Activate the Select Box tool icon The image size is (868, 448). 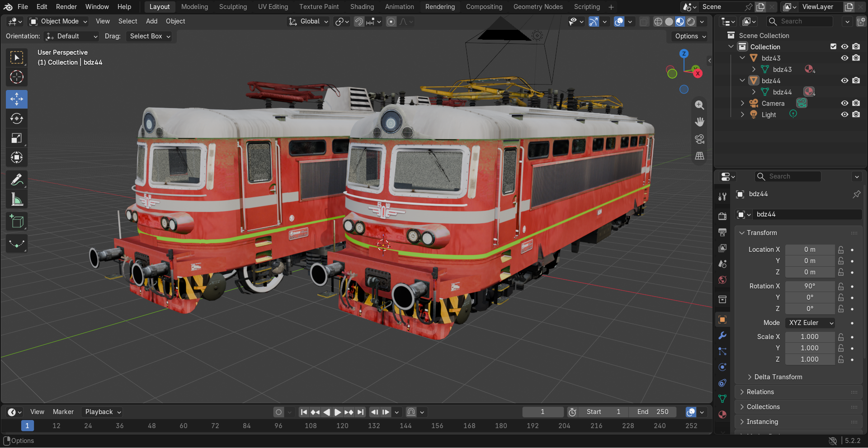[x=17, y=57]
